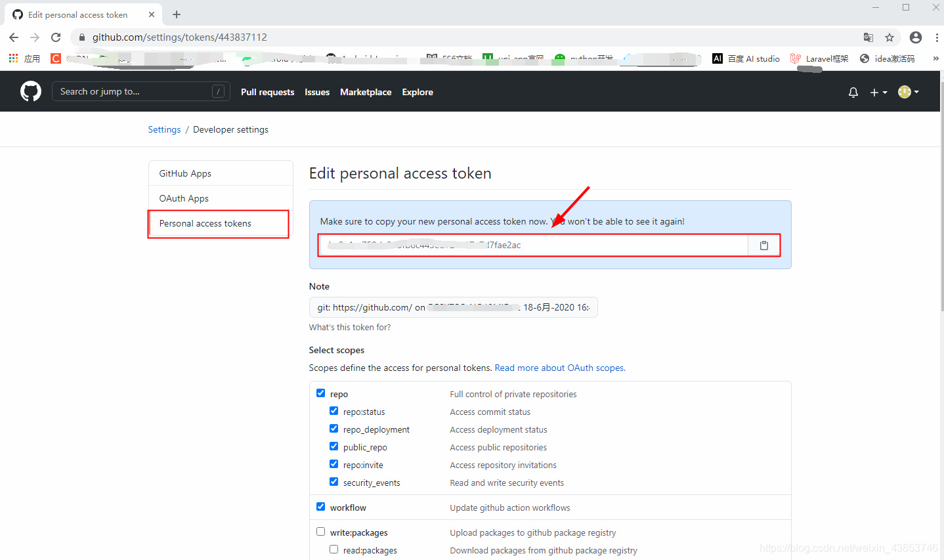Click the 'Select scopes' heading
The image size is (944, 560).
click(x=337, y=350)
